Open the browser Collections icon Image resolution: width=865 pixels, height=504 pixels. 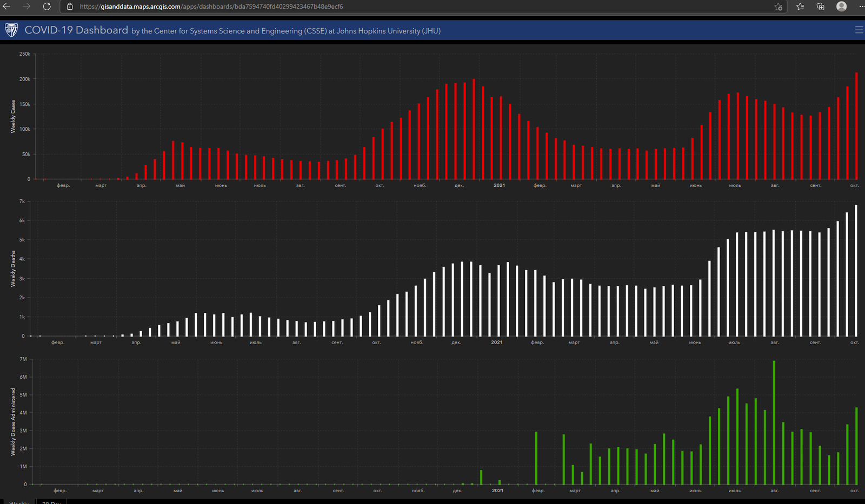[x=821, y=6]
